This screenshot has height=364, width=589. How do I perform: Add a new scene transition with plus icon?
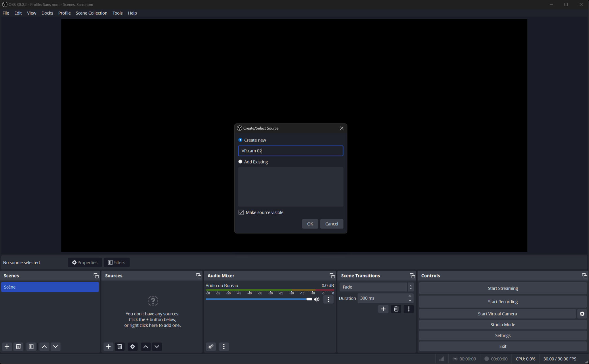pos(383,309)
